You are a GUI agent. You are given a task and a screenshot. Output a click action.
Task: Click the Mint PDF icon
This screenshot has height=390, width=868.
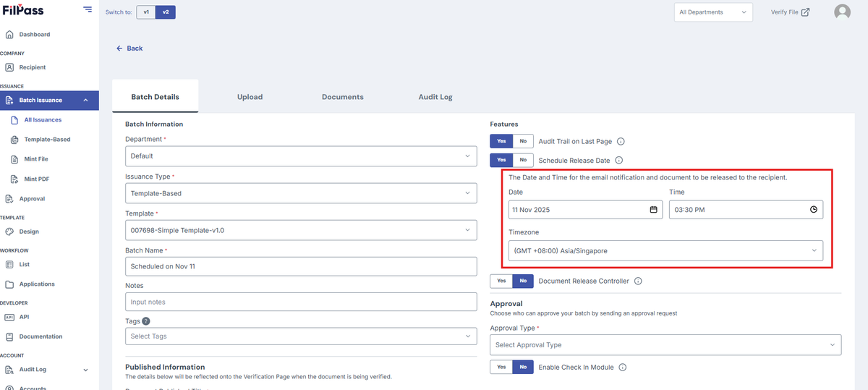(16, 179)
